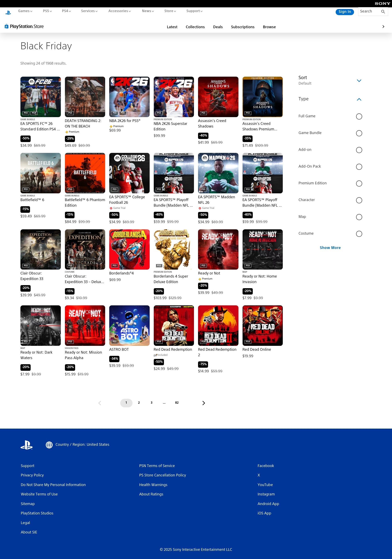Open Clair Obscur: Expedition 33 cover image
This screenshot has width=392, height=559.
[x=41, y=249]
